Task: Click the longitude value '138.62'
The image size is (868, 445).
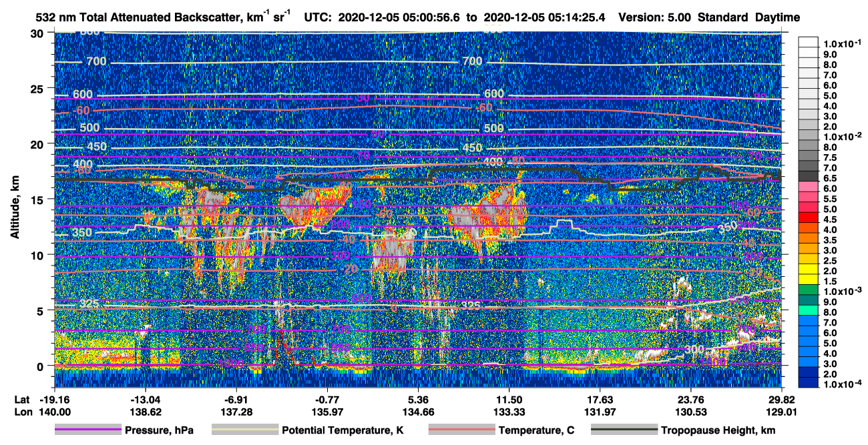Action: tap(146, 412)
